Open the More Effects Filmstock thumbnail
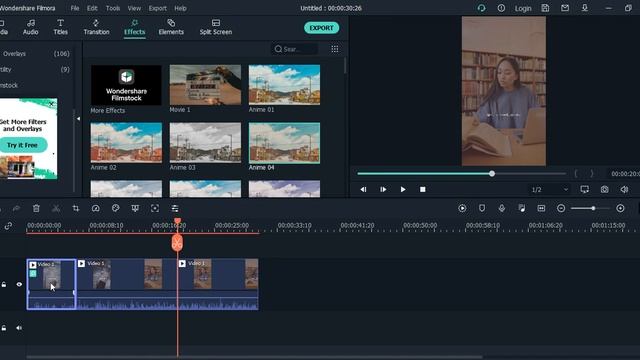The height and width of the screenshot is (360, 640). point(126,85)
